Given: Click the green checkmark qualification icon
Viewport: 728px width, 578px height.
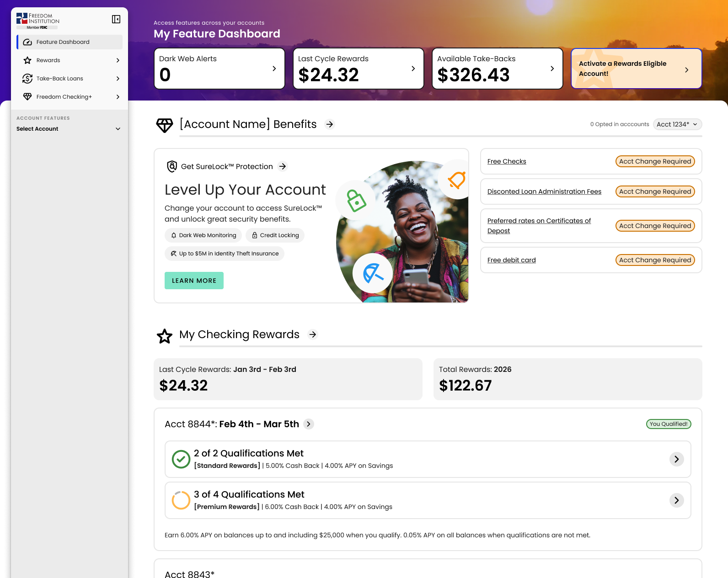Looking at the screenshot, I should [181, 459].
